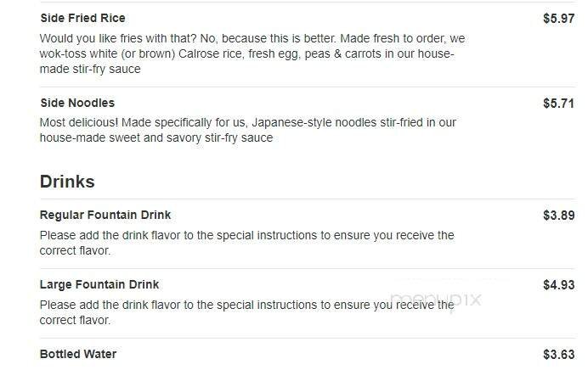588x370 pixels.
Task: Select the $3.63 Bottled Water price
Action: [x=558, y=355]
